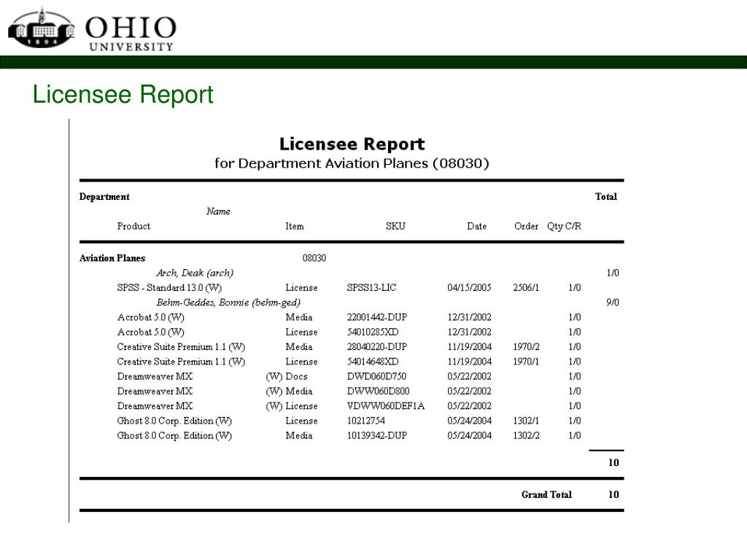Click the "Order" column header

coord(526,226)
